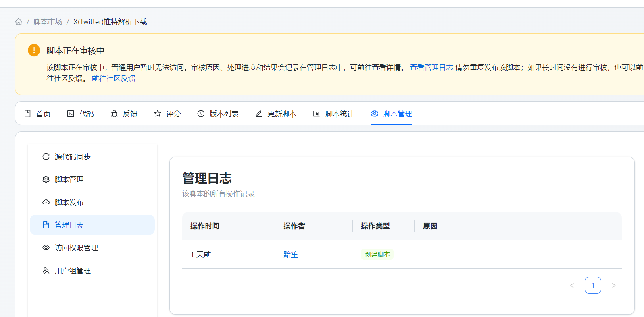Click the orange warning icon in banner
The width and height of the screenshot is (644, 317).
(x=34, y=50)
